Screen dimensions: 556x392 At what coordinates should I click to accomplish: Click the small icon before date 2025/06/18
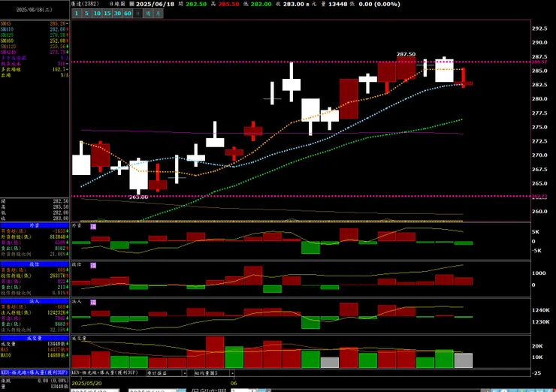click(131, 4)
